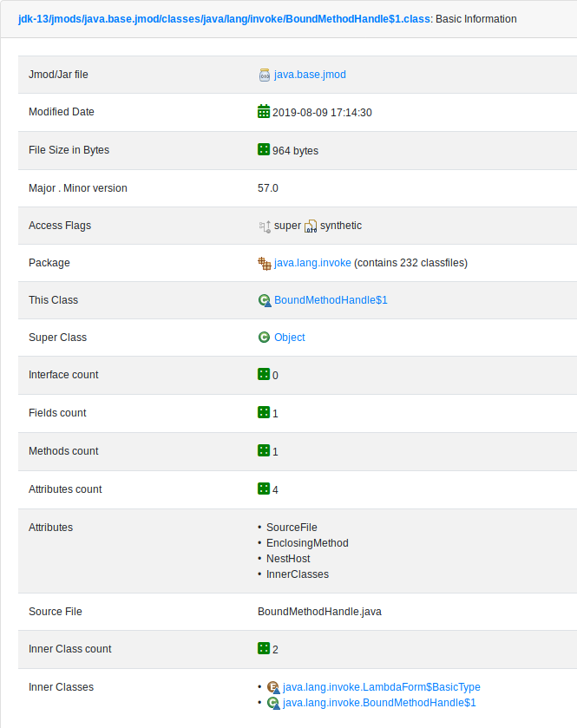Click the 57.0 version value
577x728 pixels.
click(268, 188)
